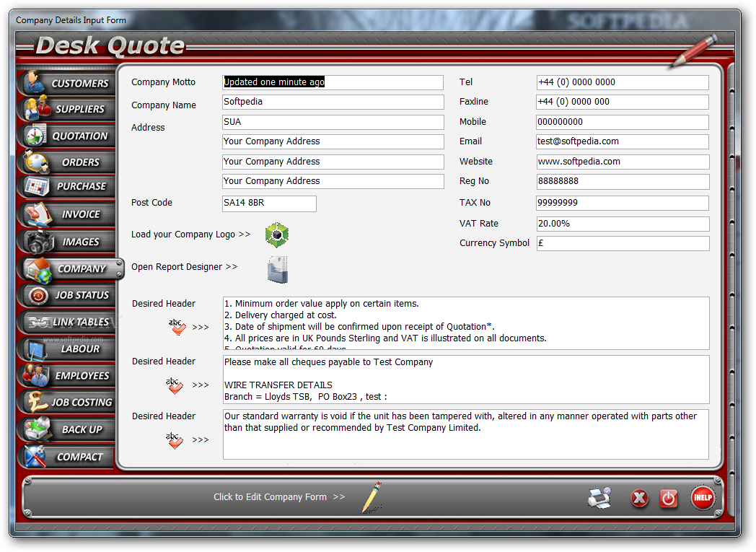Open the Customers section
This screenshot has width=756, height=552.
[66, 84]
